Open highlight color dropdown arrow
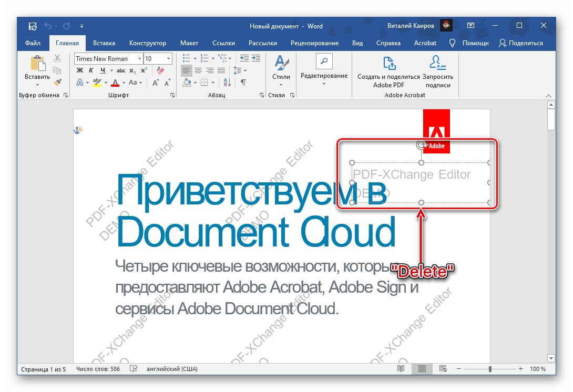 tap(106, 82)
